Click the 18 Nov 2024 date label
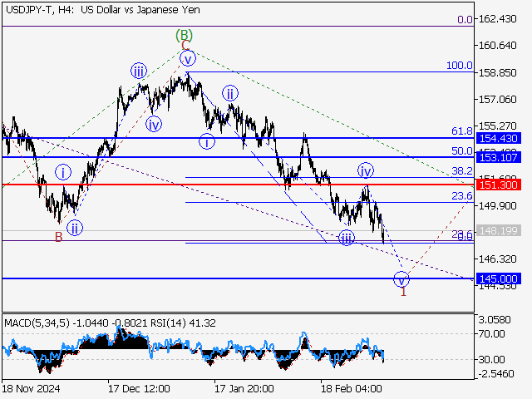The image size is (532, 399). pos(32,388)
